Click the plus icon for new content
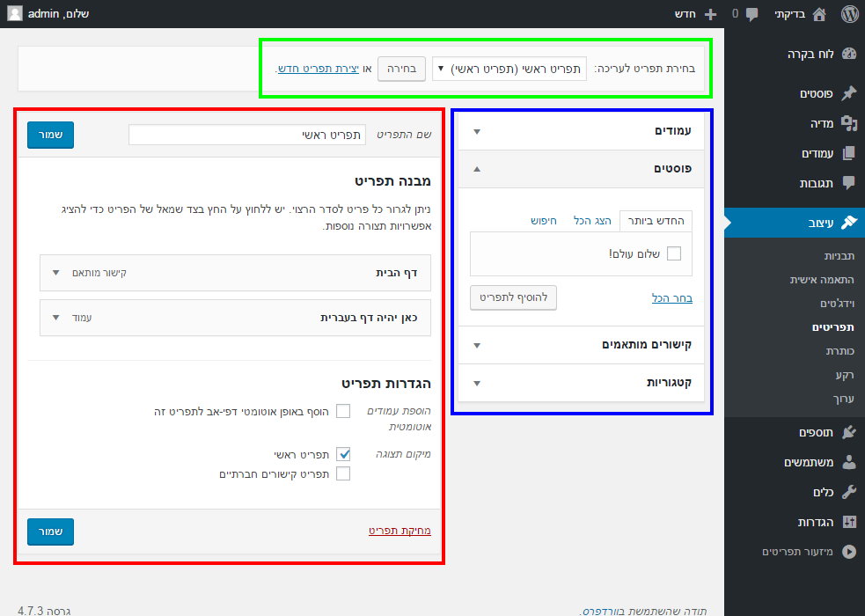This screenshot has width=865, height=616. coord(710,14)
